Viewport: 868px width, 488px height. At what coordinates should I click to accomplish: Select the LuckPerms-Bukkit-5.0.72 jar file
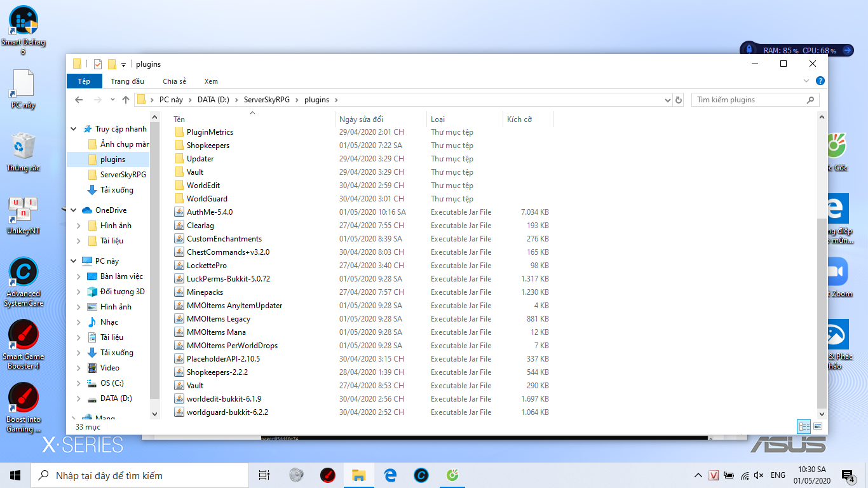tap(228, 279)
